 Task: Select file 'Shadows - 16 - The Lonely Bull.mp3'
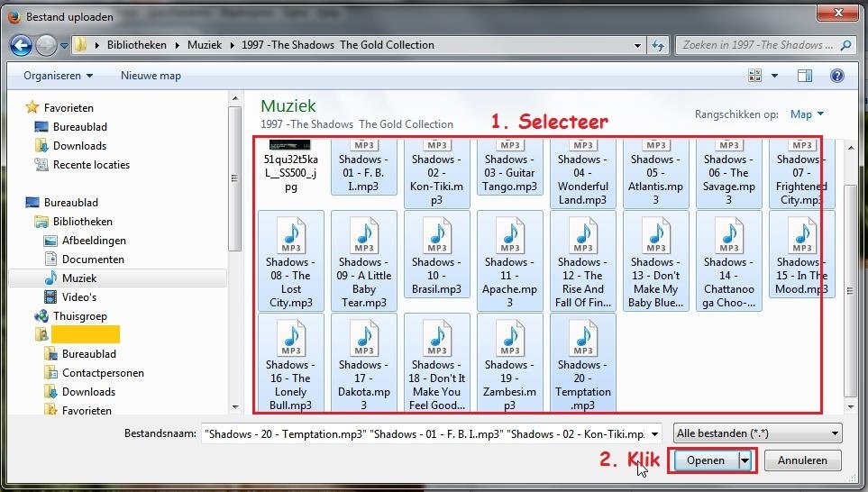click(290, 363)
